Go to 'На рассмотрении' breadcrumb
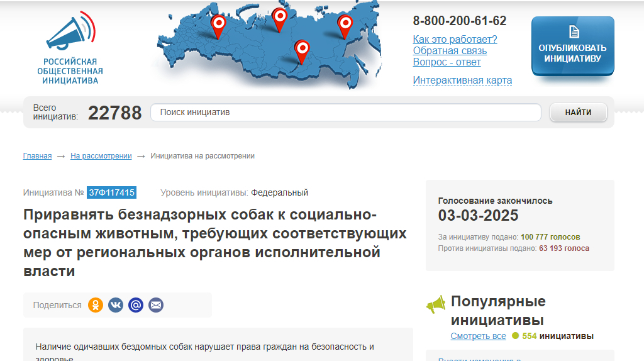 point(101,156)
